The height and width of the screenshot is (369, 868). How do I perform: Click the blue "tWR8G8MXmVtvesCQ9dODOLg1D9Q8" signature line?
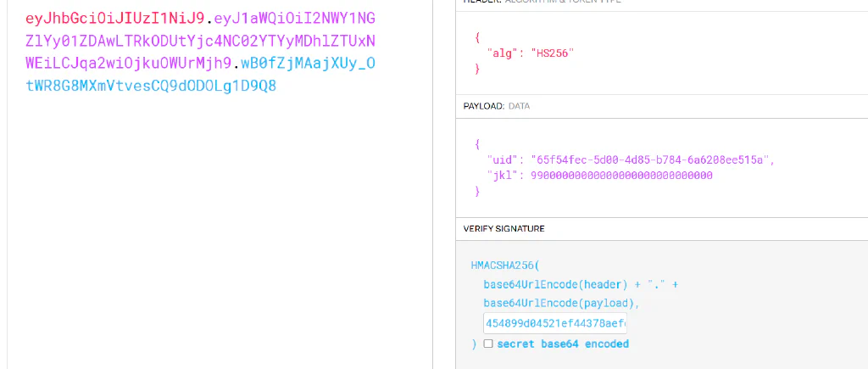click(x=151, y=87)
